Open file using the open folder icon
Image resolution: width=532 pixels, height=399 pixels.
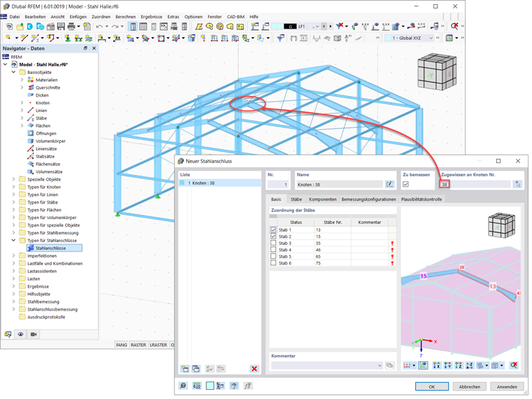[20, 27]
